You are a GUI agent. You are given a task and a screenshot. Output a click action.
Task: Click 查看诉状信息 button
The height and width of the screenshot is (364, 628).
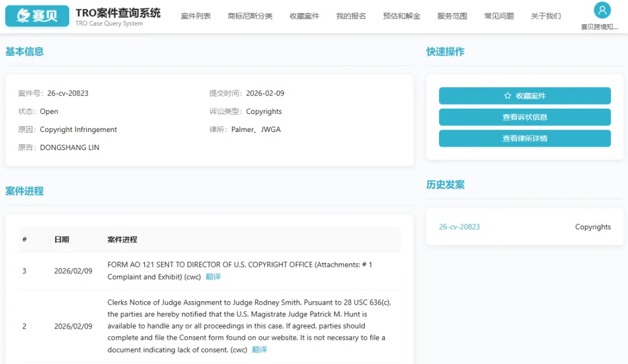point(524,117)
